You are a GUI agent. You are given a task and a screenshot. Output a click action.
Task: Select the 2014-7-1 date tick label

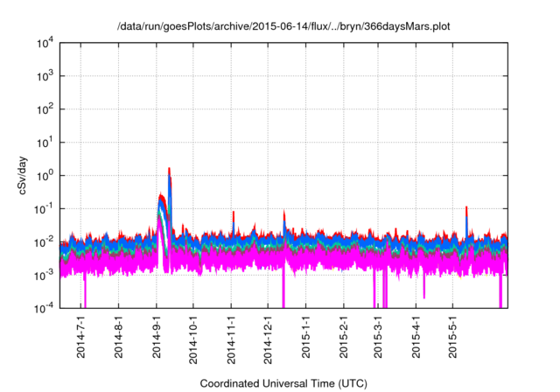click(x=81, y=339)
